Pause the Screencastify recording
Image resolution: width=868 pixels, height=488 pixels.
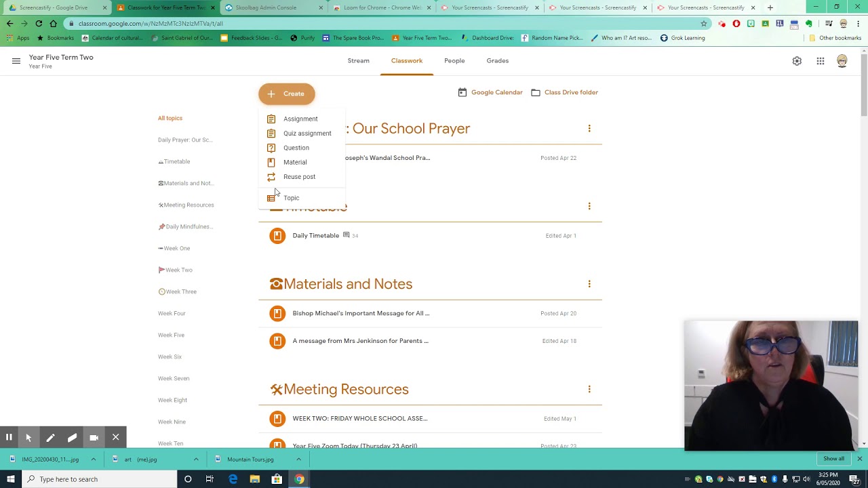pos(9,438)
